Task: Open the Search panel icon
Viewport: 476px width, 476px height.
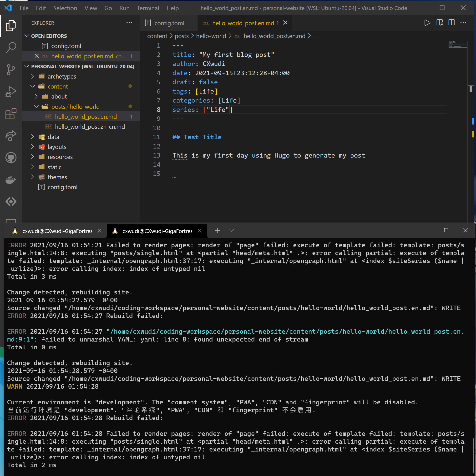Action: tap(11, 47)
